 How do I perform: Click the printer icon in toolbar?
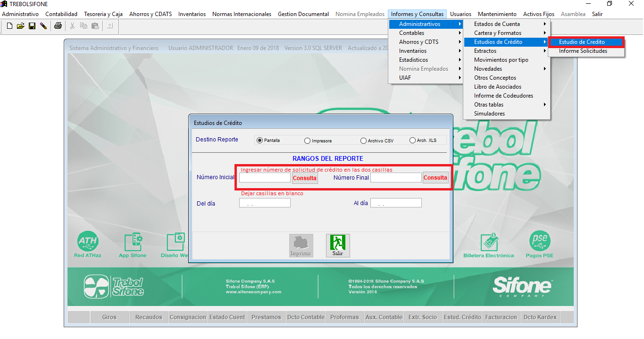[x=58, y=26]
